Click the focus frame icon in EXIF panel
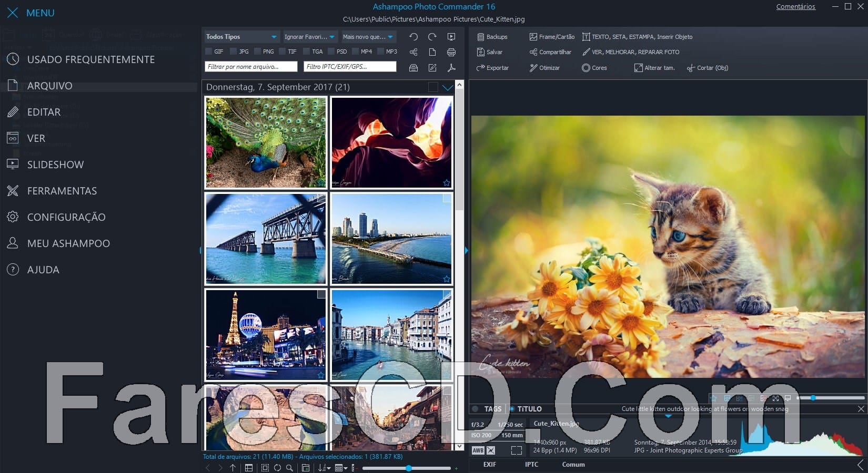 point(517,450)
